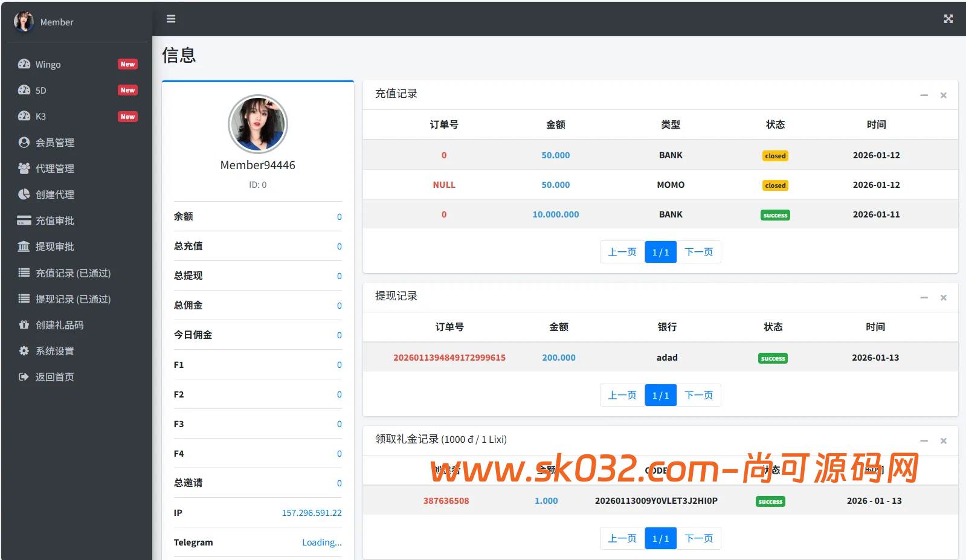Image resolution: width=966 pixels, height=560 pixels.
Task: Toggle the hamburger sidebar menu icon
Action: pos(171,19)
